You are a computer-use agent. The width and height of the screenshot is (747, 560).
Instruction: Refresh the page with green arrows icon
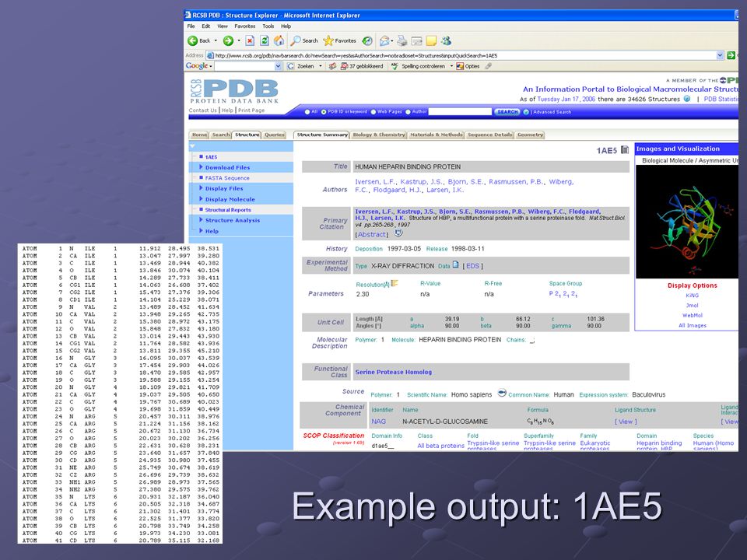click(265, 41)
